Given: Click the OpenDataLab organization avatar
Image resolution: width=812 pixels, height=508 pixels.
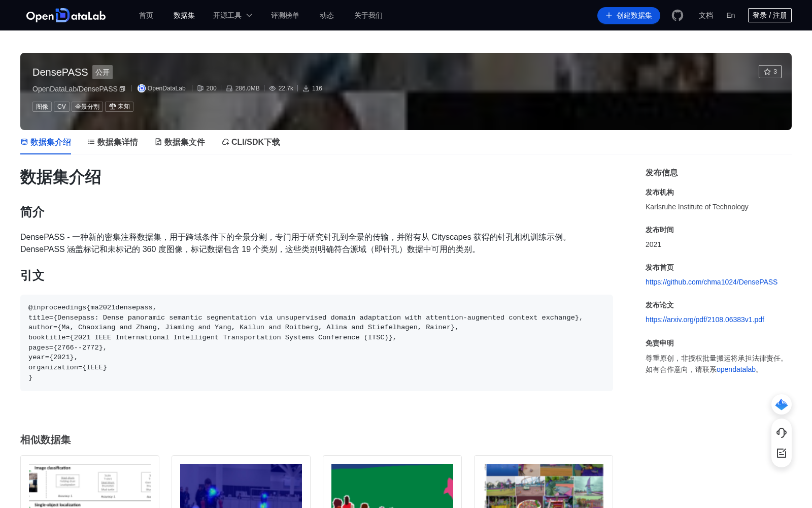Looking at the screenshot, I should pos(142,88).
